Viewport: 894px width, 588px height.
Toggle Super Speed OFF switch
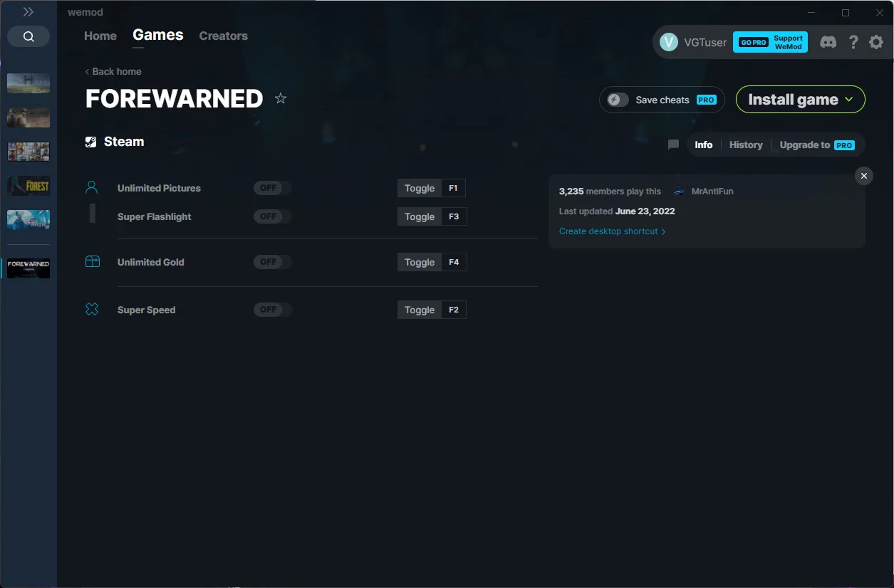click(273, 310)
